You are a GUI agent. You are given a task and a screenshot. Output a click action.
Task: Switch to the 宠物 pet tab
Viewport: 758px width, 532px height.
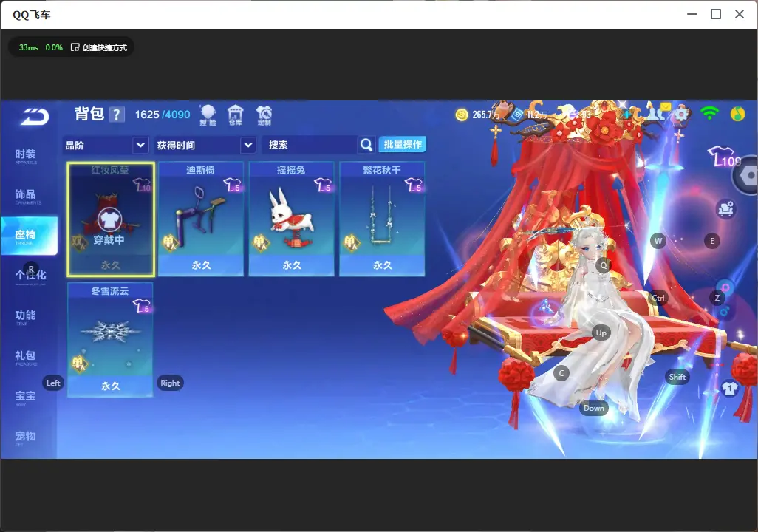click(x=26, y=437)
